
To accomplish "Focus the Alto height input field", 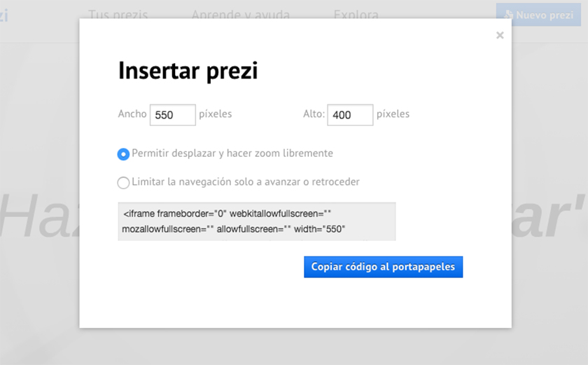I will click(x=349, y=115).
